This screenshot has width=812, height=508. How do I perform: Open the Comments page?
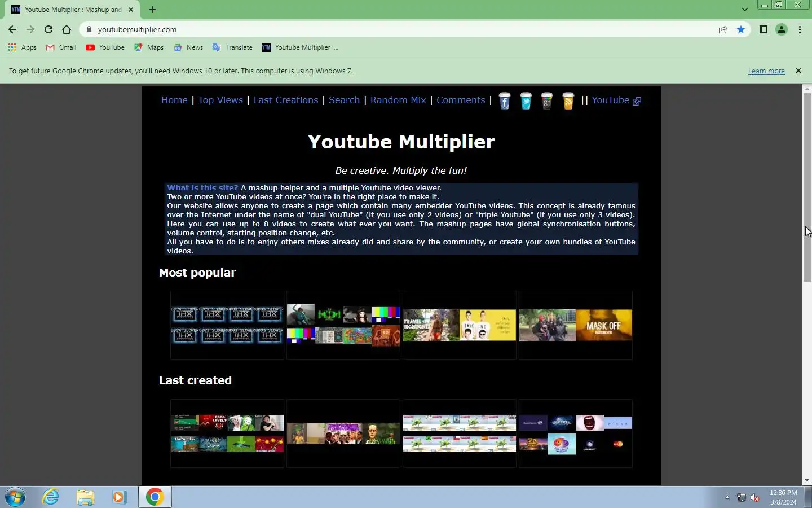click(461, 100)
